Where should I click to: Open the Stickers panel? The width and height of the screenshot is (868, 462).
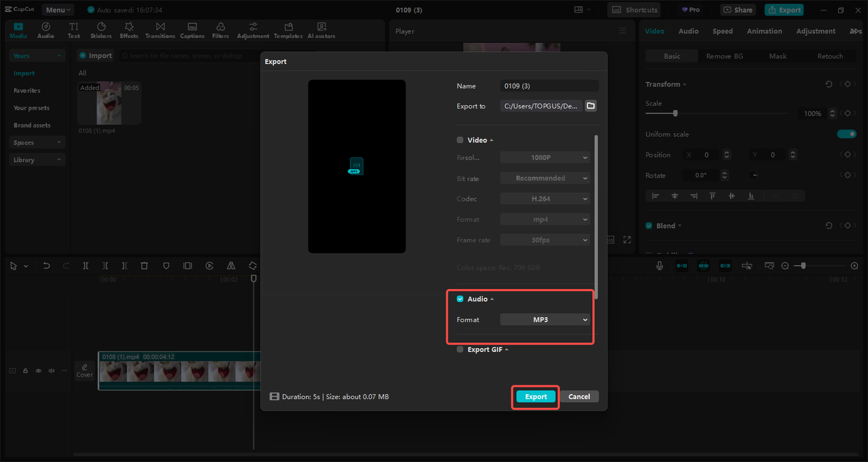(101, 30)
